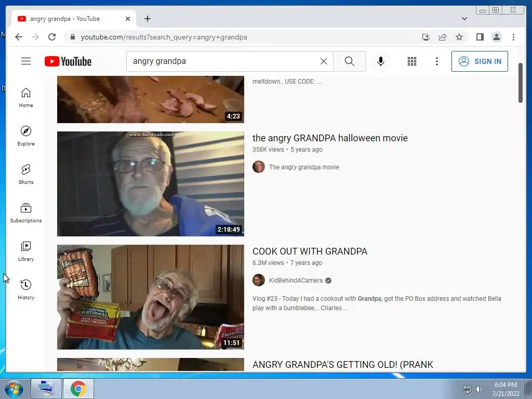532x399 pixels.
Task: Click '6.3M views' text
Action: [268, 262]
